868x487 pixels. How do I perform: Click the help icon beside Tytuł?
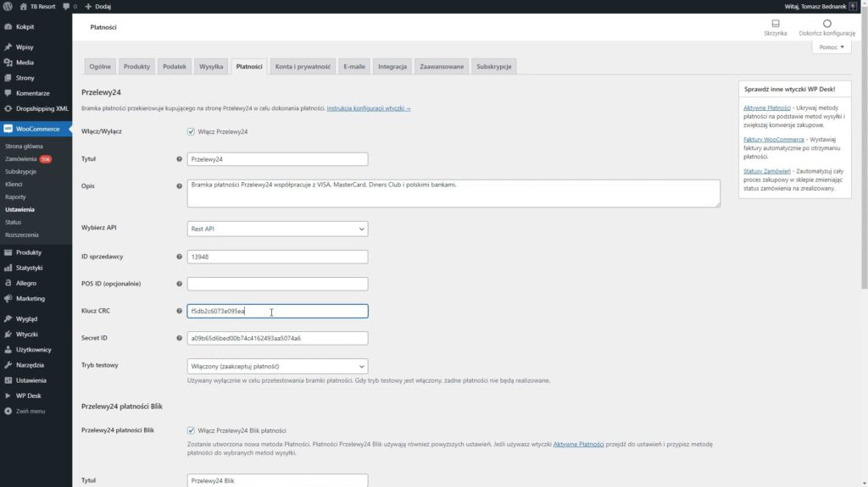pos(180,159)
